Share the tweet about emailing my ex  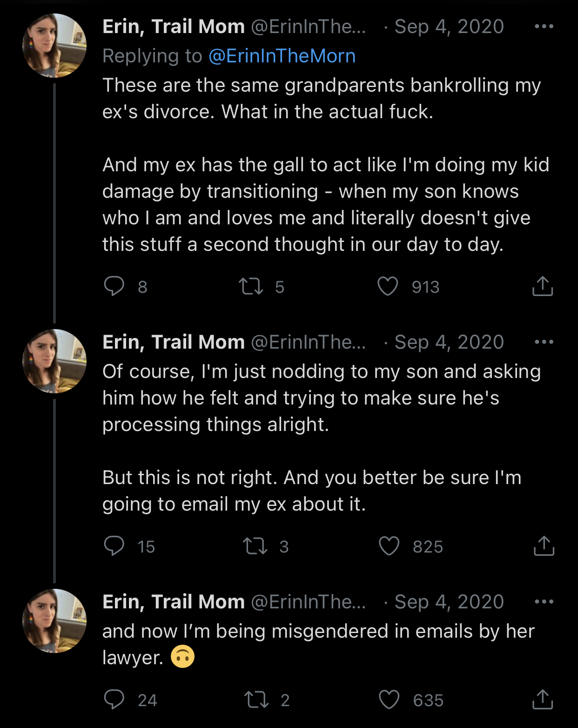(x=544, y=546)
